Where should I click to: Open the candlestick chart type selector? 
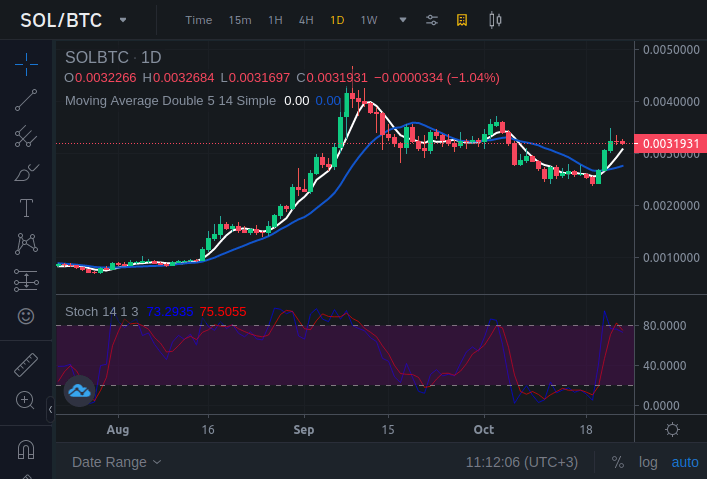(x=494, y=20)
